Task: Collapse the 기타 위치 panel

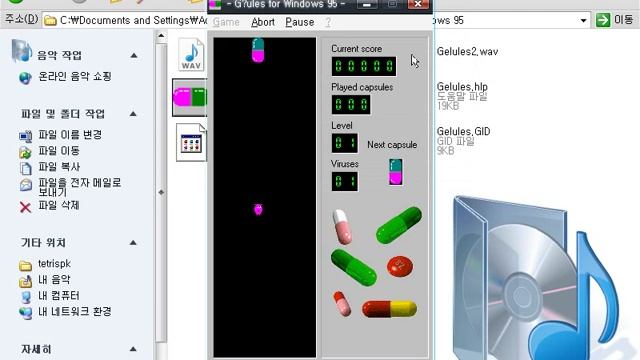Action: coord(133,243)
